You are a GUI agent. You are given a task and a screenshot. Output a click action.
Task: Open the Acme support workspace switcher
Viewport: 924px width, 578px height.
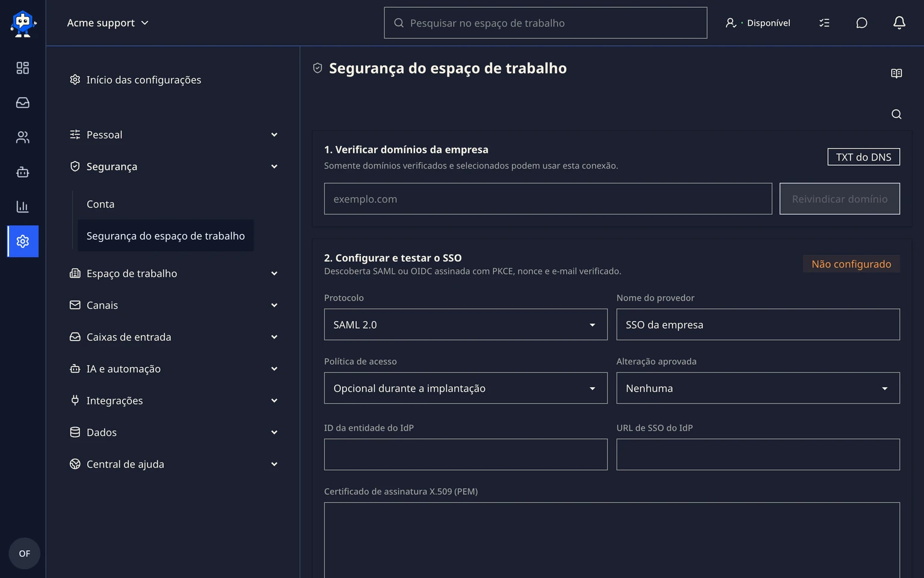(x=108, y=23)
